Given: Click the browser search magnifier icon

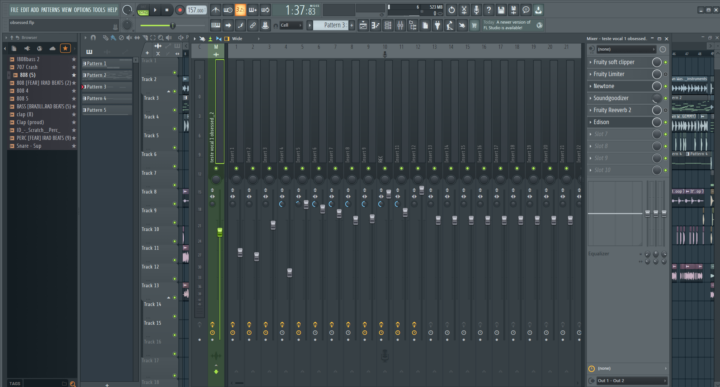Looking at the screenshot, I should pos(73,383).
